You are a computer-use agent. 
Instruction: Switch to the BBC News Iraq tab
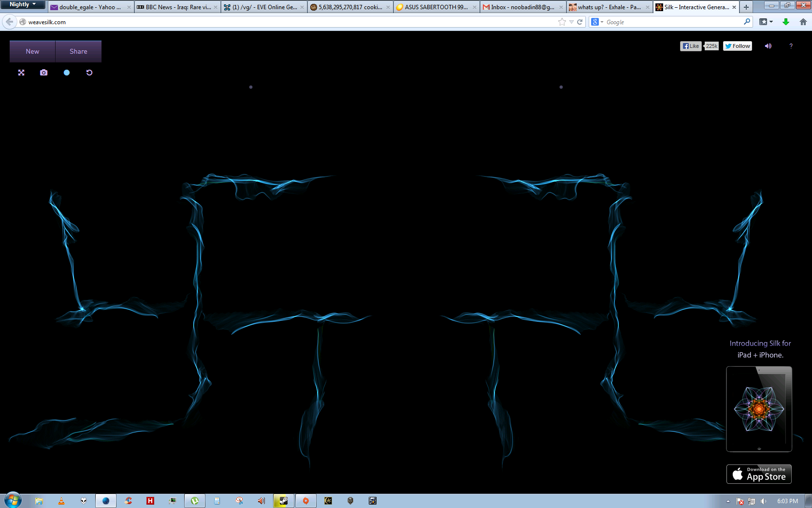177,7
